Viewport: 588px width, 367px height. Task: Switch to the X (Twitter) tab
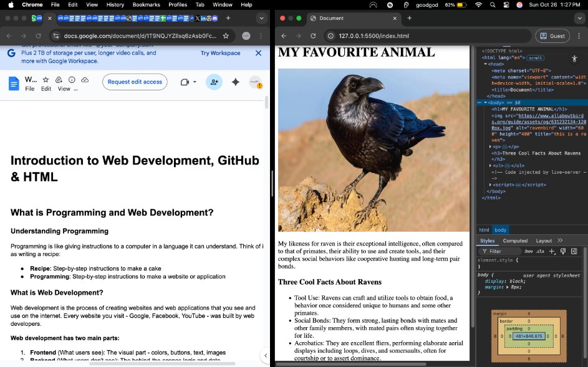pyautogui.click(x=198, y=18)
